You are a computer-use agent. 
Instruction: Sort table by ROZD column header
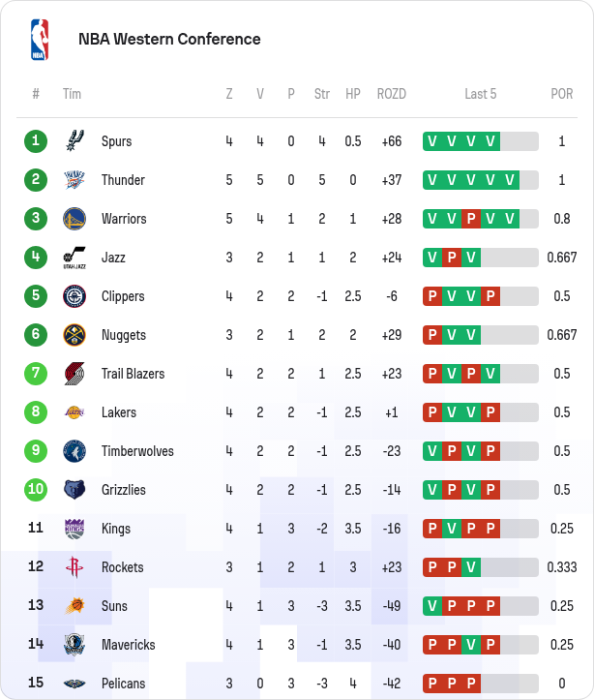tap(391, 94)
